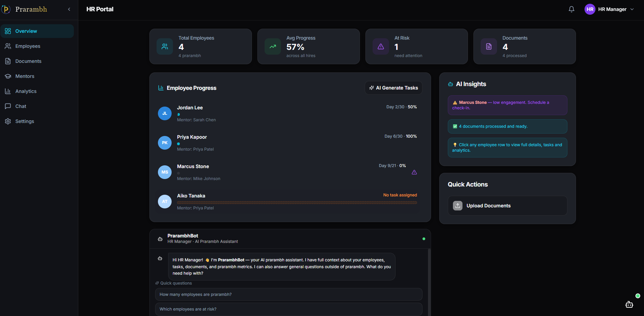This screenshot has width=644, height=316.
Task: Open Priya Kapoor's employee name
Action: [x=192, y=137]
